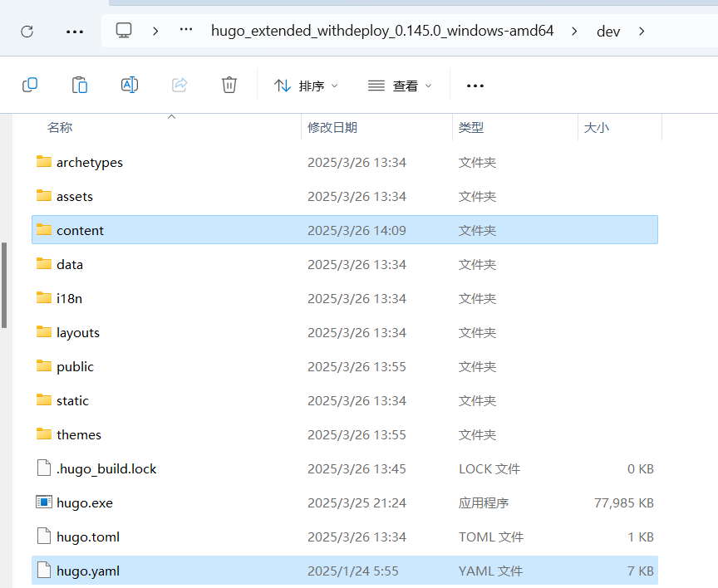Image resolution: width=718 pixels, height=588 pixels.
Task: Open the 查看 view dropdown
Action: tap(401, 86)
